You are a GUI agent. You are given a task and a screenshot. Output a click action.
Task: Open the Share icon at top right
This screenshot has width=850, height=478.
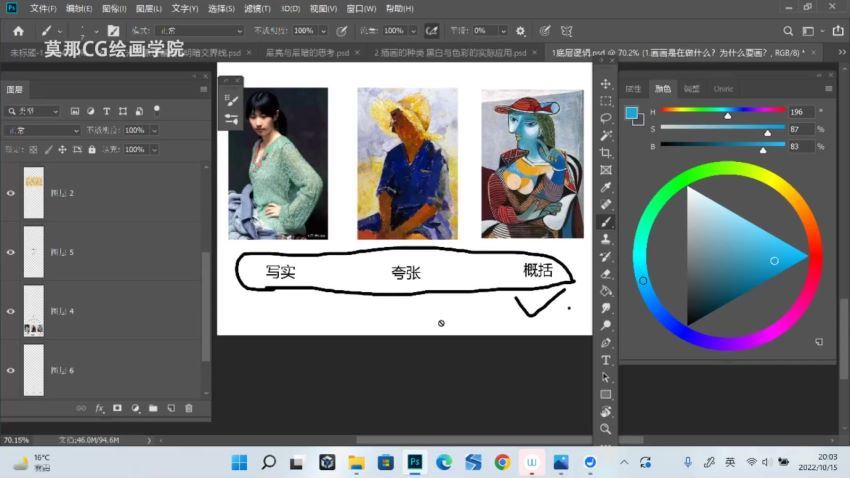click(x=838, y=31)
